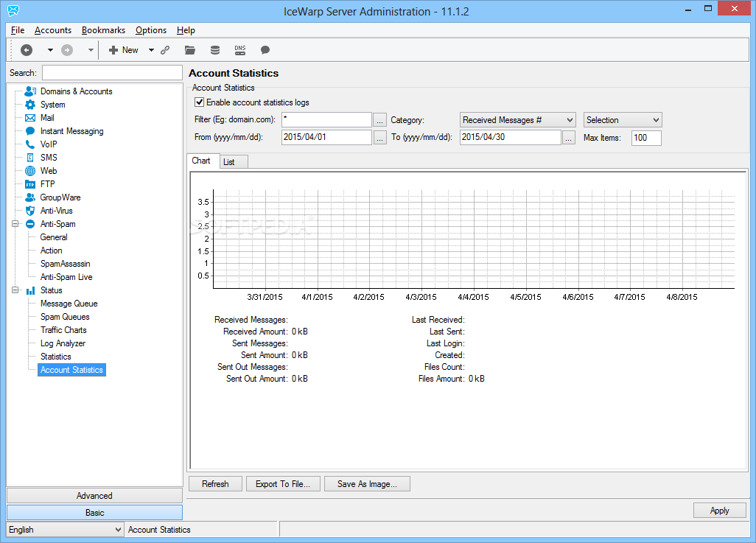Click the To date picker ellipsis button
Screen dimensions: 756x543
(x=569, y=138)
